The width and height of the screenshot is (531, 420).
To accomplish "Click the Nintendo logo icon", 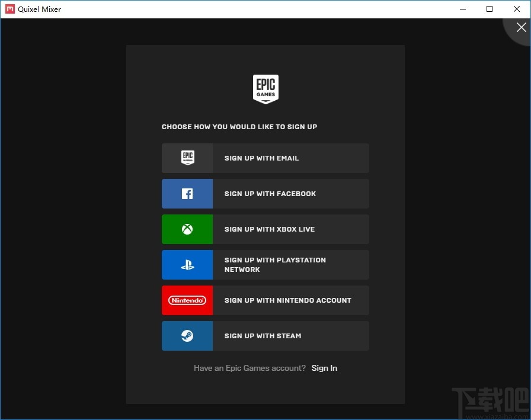I will coord(187,300).
